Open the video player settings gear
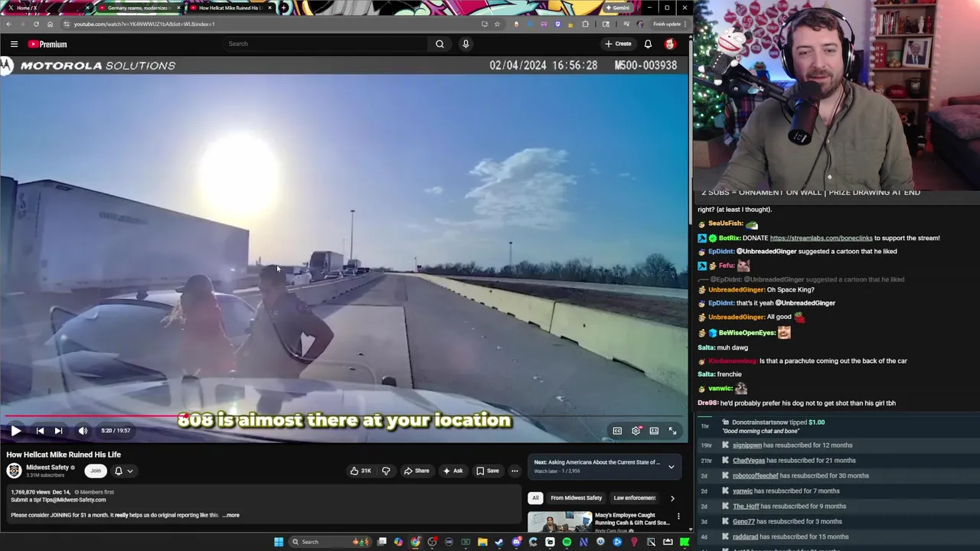The image size is (980, 551). point(635,431)
